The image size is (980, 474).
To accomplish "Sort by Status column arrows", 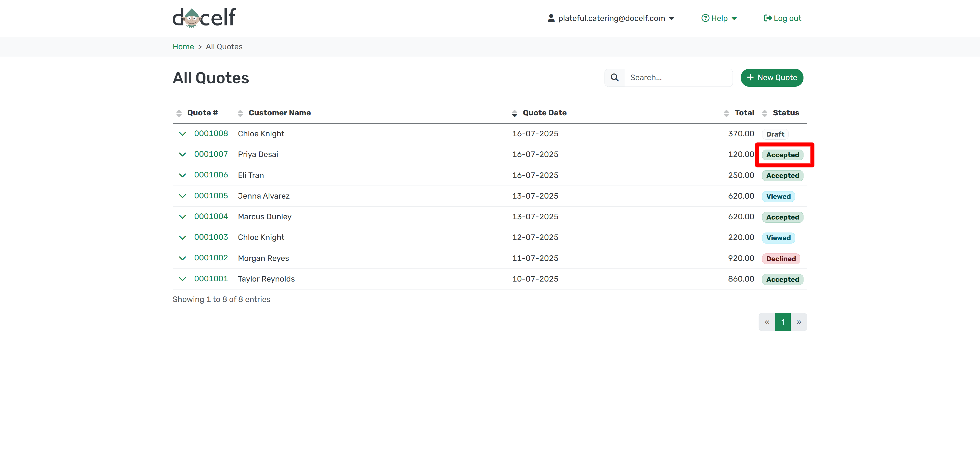I will click(x=764, y=113).
